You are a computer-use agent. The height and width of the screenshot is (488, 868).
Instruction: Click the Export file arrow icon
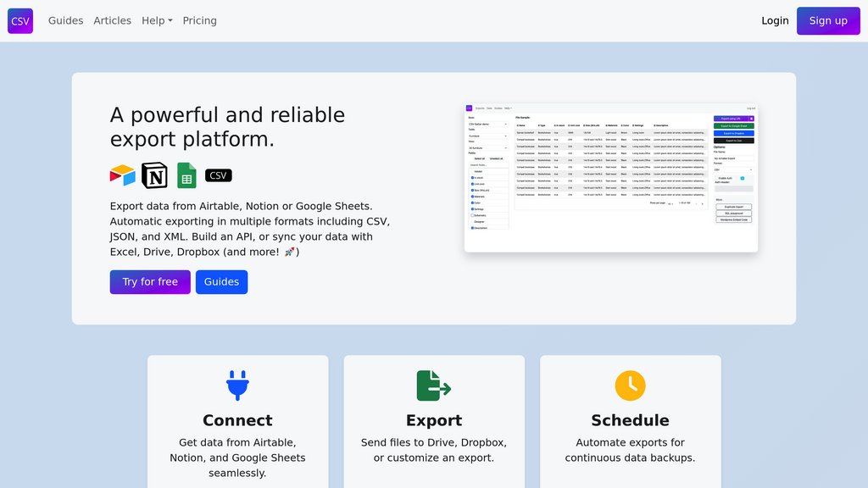click(433, 385)
